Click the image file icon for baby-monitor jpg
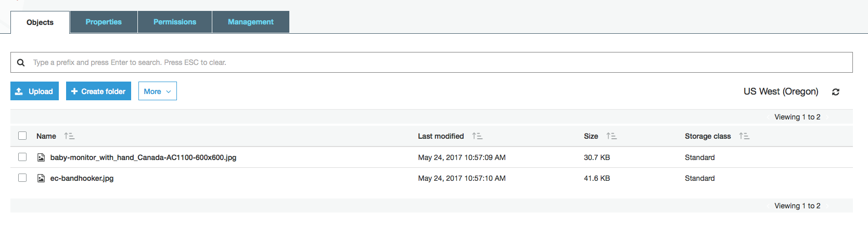This screenshot has height=239, width=868. click(41, 157)
